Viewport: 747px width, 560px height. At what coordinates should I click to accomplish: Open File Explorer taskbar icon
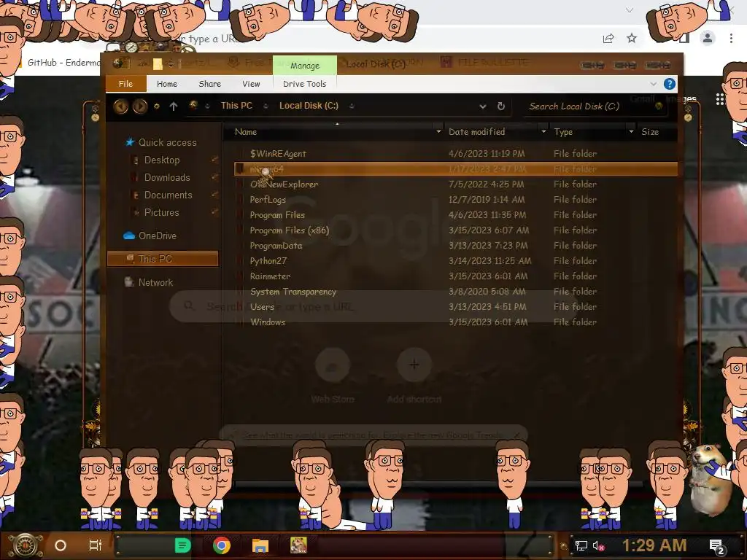coord(260,545)
